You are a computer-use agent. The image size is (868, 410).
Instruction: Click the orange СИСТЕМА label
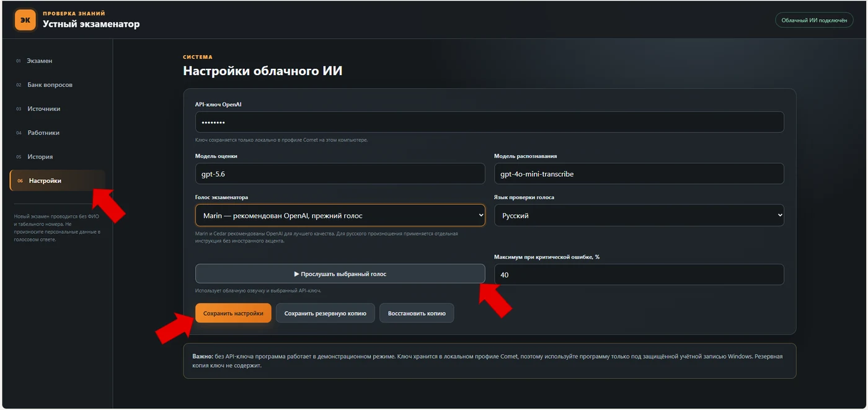(x=198, y=57)
